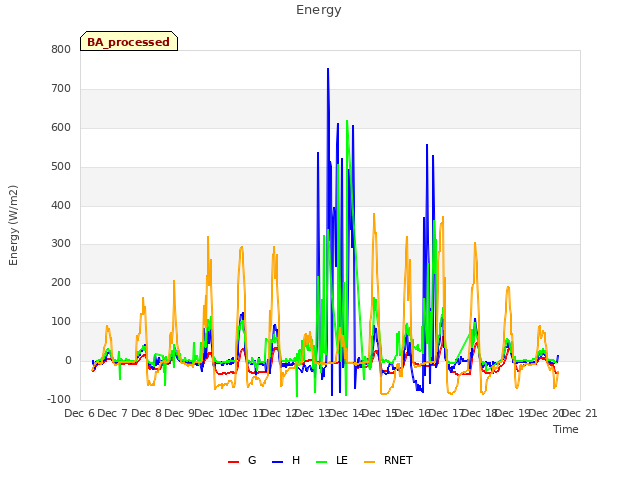Click the 600 y-axis tick label
This screenshot has width=640, height=480.
coord(61,128)
